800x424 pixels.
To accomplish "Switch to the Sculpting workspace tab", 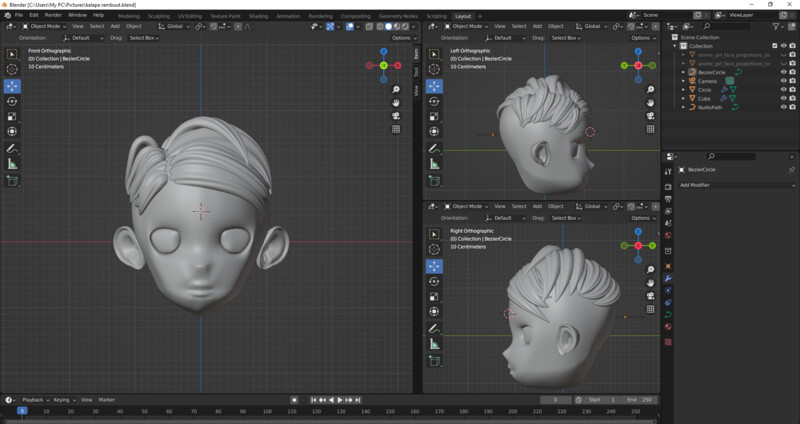I will pos(159,16).
